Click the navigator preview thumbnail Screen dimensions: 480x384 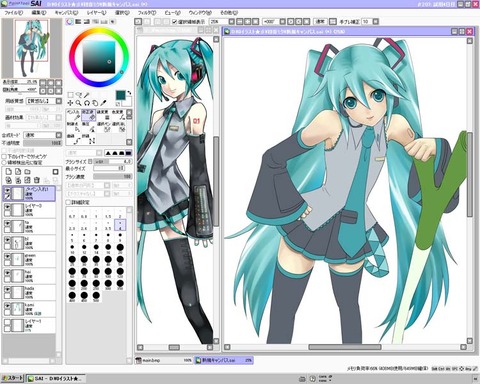32,49
